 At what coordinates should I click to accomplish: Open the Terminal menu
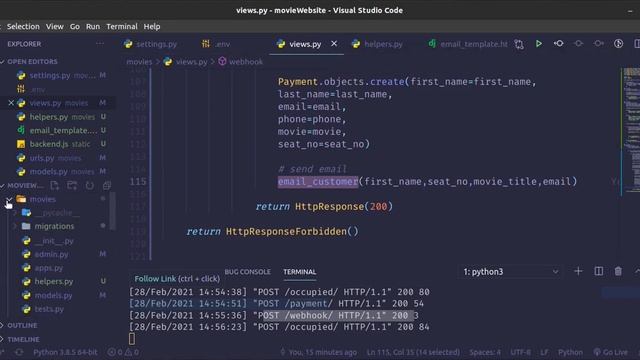(x=122, y=27)
